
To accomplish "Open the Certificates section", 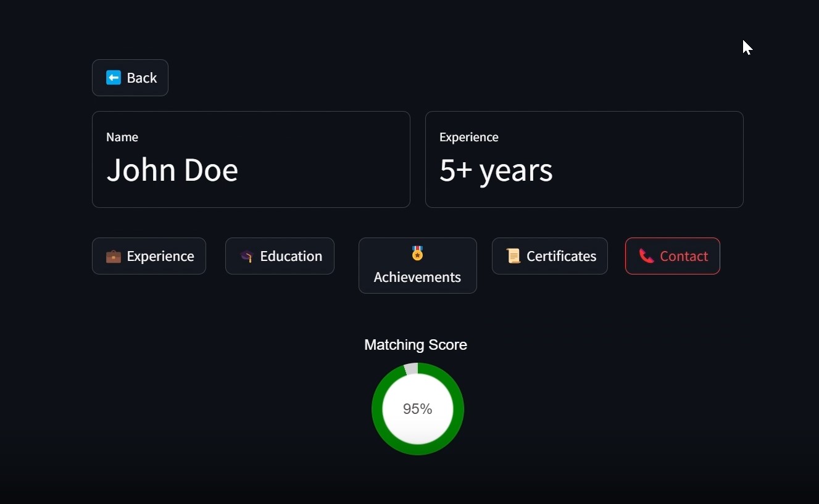I will (550, 256).
